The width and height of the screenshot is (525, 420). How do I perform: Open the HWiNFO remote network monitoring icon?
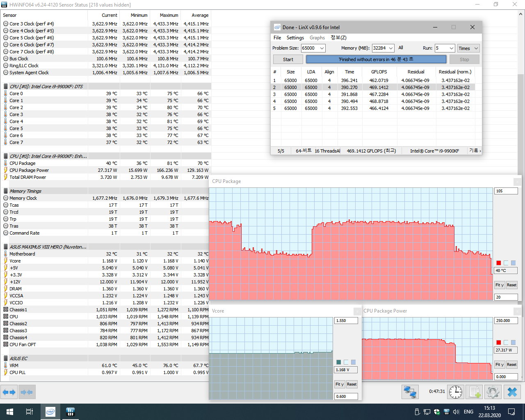(x=410, y=392)
